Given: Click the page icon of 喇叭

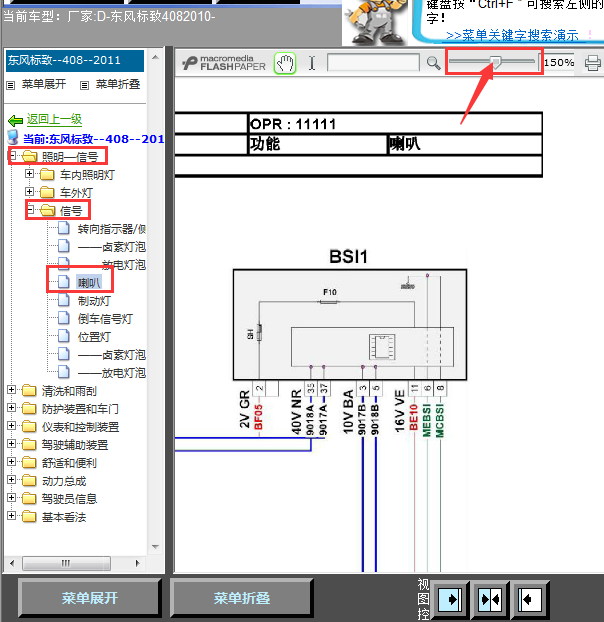Looking at the screenshot, I should (x=64, y=282).
